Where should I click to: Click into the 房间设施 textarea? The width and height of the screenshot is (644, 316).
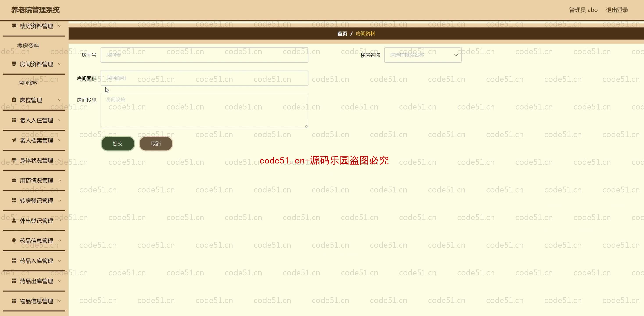(204, 111)
